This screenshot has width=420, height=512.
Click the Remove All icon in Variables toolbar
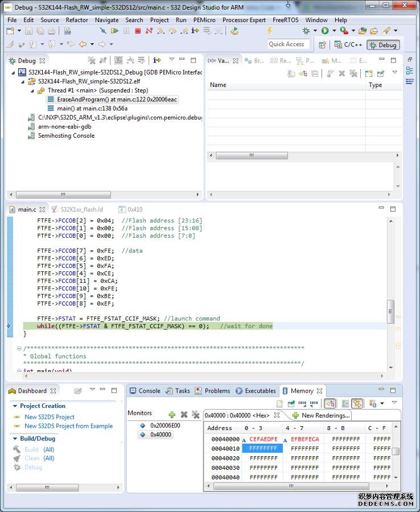(353, 74)
